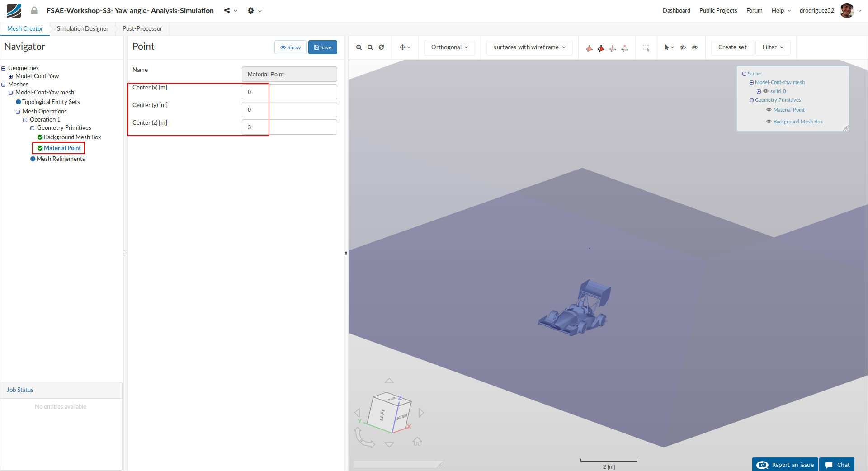Screen dimensions: 868x471
Task: Toggle solid_0 visibility in scene tree
Action: [766, 91]
